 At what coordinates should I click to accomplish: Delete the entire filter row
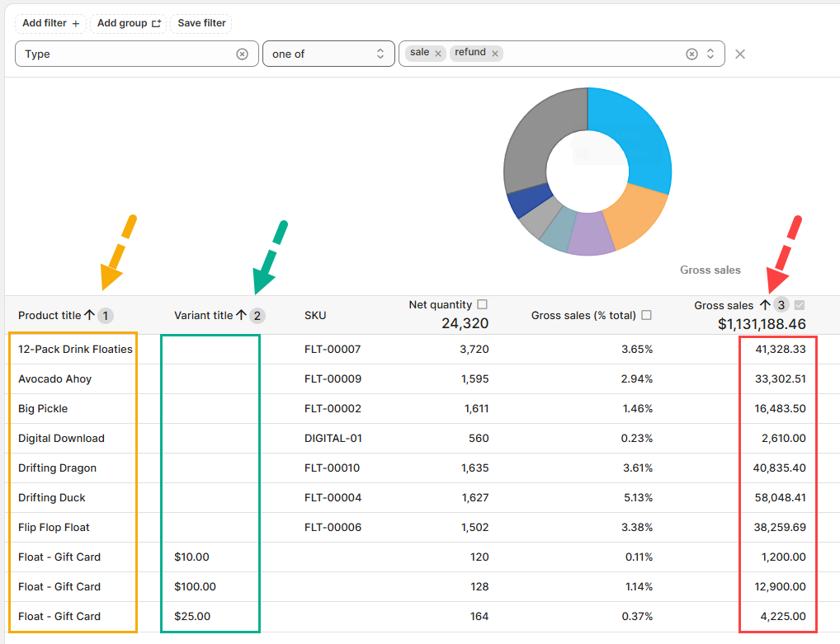click(740, 54)
